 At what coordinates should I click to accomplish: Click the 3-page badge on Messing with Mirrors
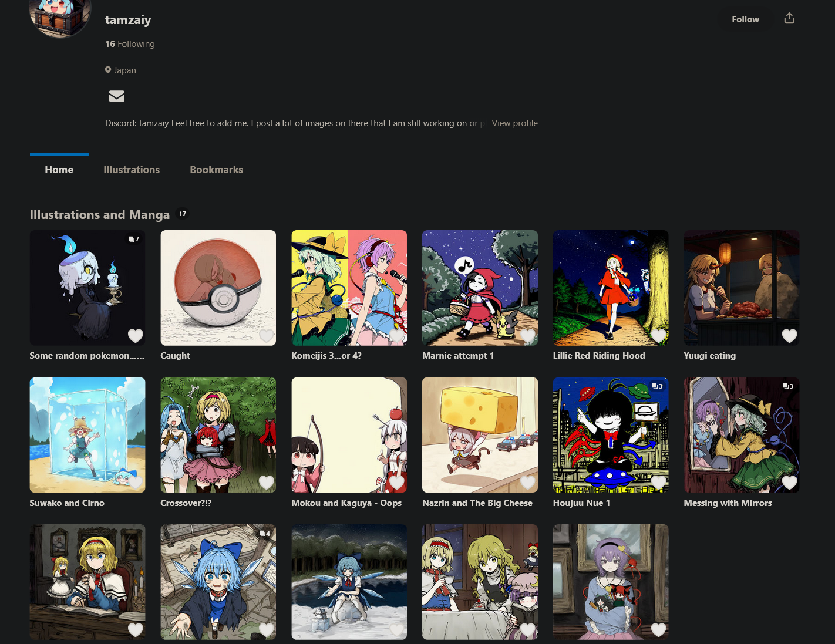point(788,386)
